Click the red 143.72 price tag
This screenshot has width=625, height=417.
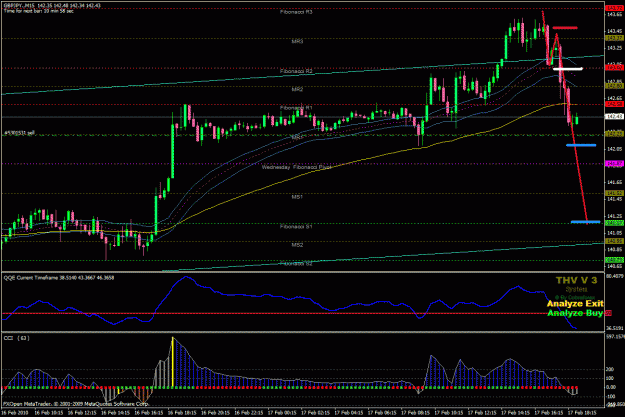pos(615,8)
